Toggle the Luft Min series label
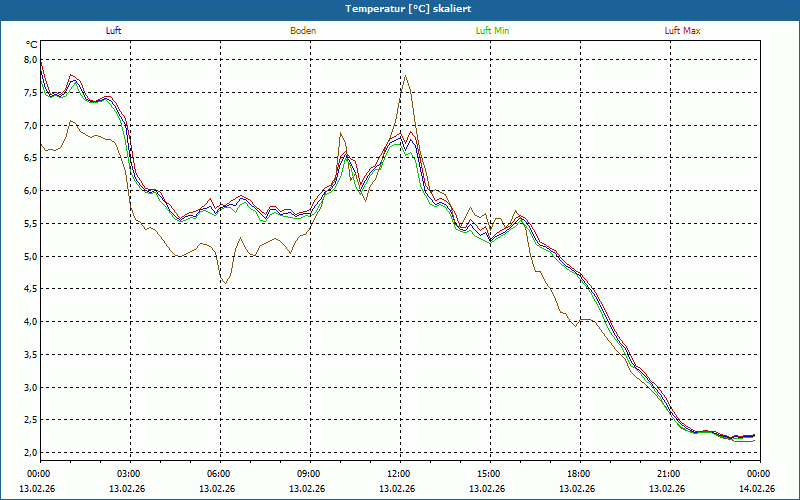 point(492,31)
